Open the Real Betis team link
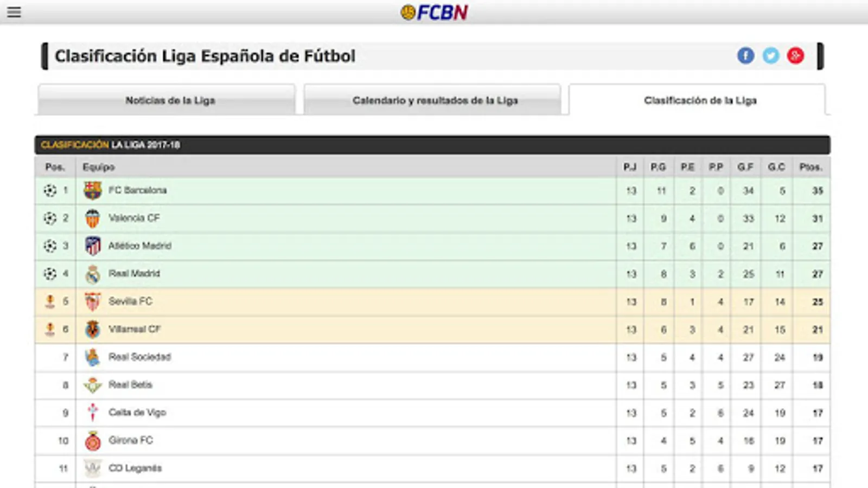Viewport: 868px width, 488px height. pos(130,384)
